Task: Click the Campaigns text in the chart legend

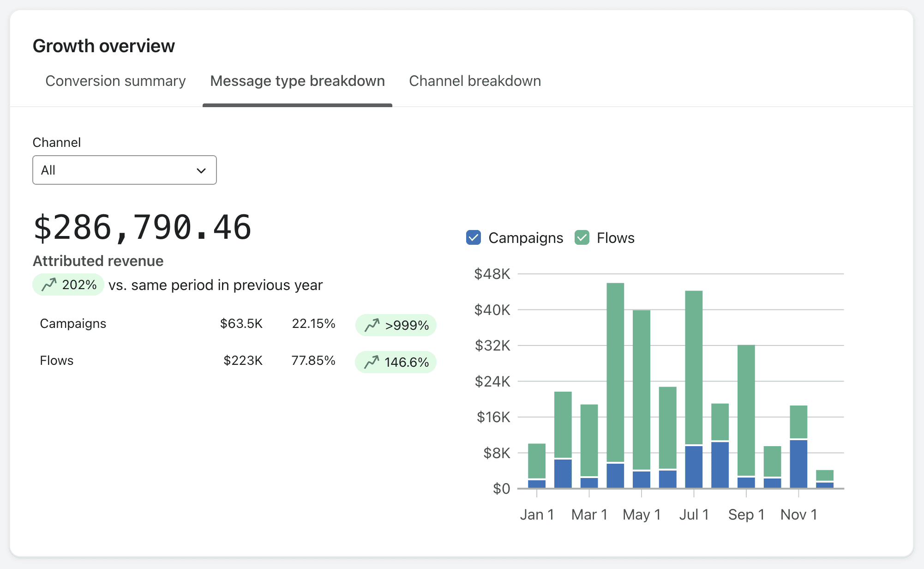Action: click(x=526, y=238)
